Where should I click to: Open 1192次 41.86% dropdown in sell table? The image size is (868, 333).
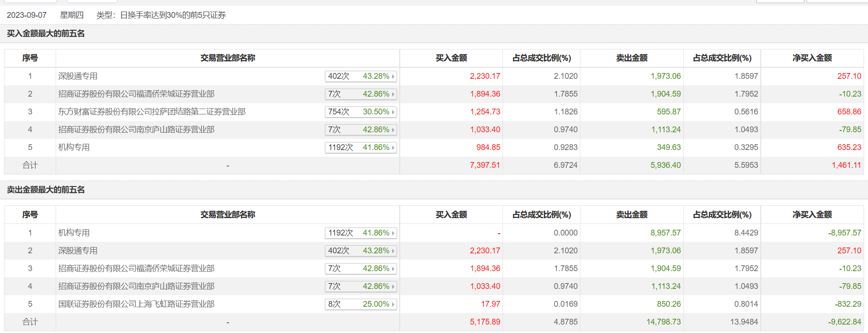(x=393, y=233)
